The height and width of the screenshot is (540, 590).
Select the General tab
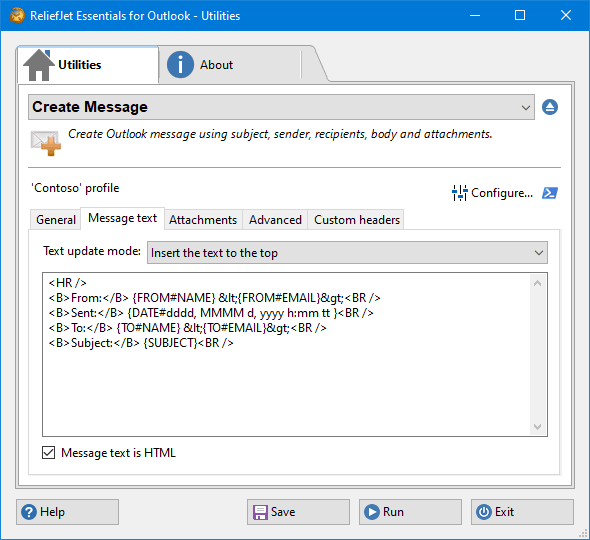(x=56, y=220)
